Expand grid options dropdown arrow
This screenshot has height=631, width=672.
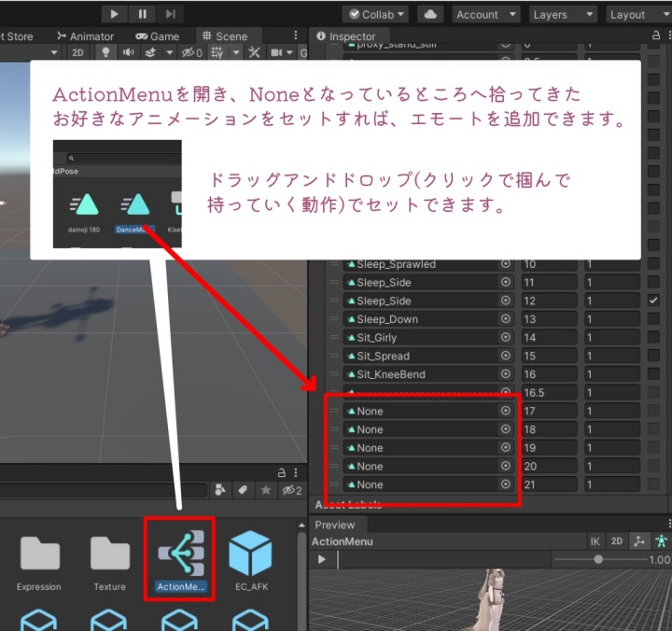pos(236,52)
